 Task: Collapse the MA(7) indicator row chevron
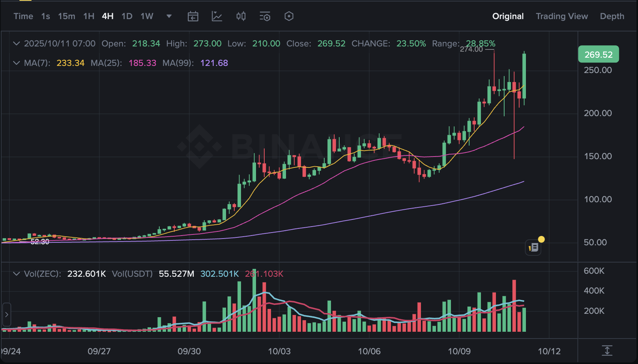click(x=16, y=63)
